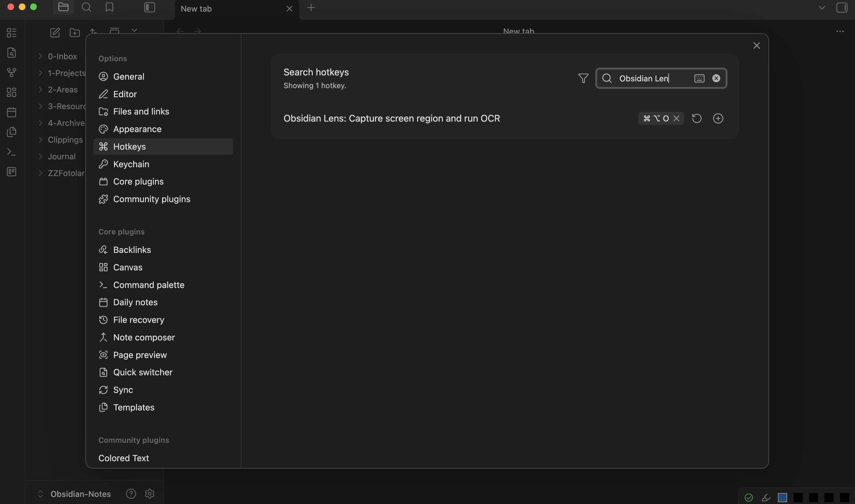
Task: Clear the hotkey search text
Action: coord(716,79)
